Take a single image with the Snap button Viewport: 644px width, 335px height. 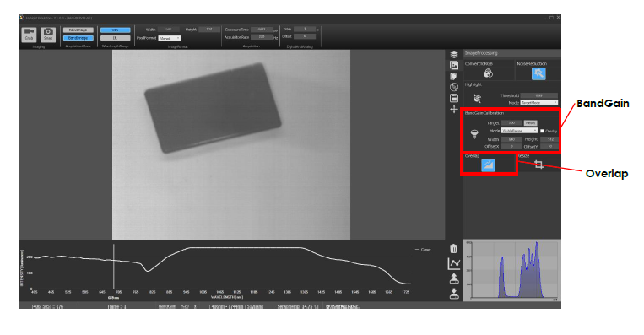click(48, 34)
